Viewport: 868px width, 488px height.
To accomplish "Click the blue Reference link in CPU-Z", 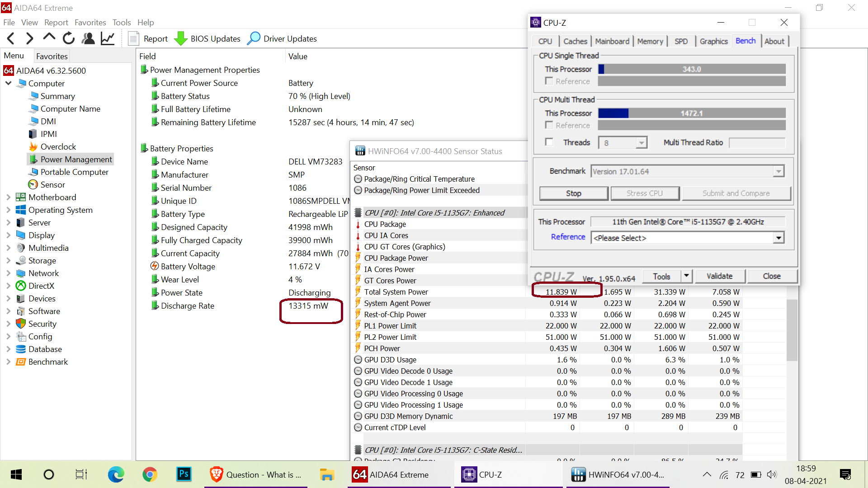I will pyautogui.click(x=568, y=237).
